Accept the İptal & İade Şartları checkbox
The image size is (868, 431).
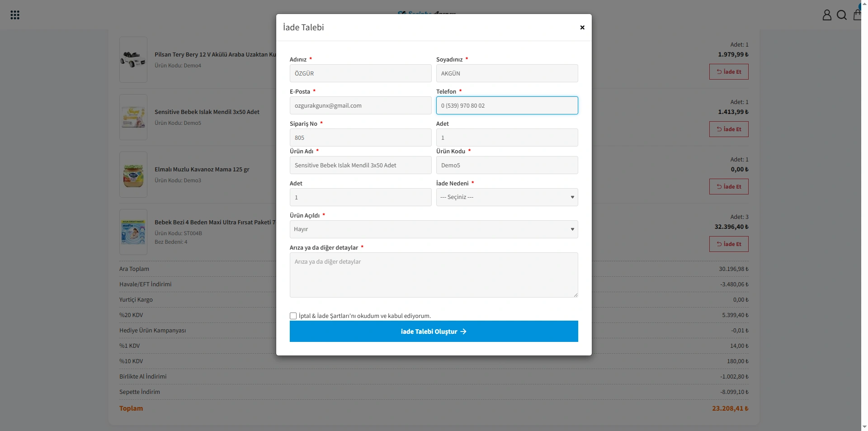click(x=293, y=316)
